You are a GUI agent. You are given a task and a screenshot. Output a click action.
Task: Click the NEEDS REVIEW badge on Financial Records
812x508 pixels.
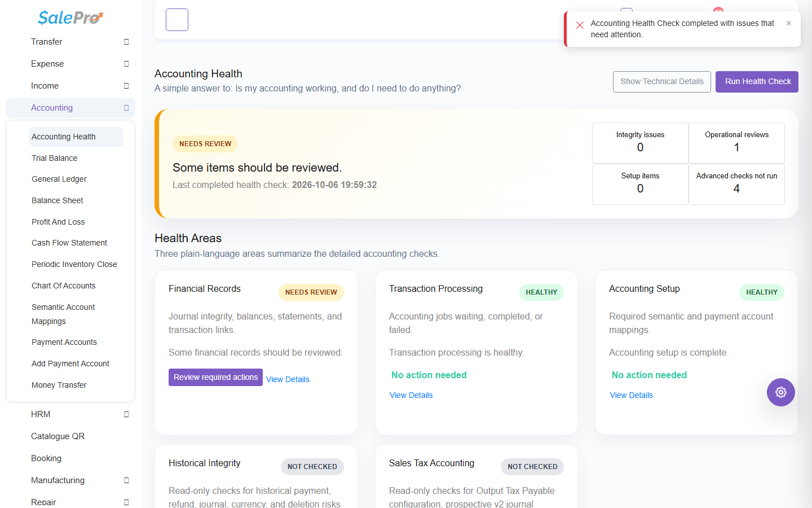click(x=311, y=292)
